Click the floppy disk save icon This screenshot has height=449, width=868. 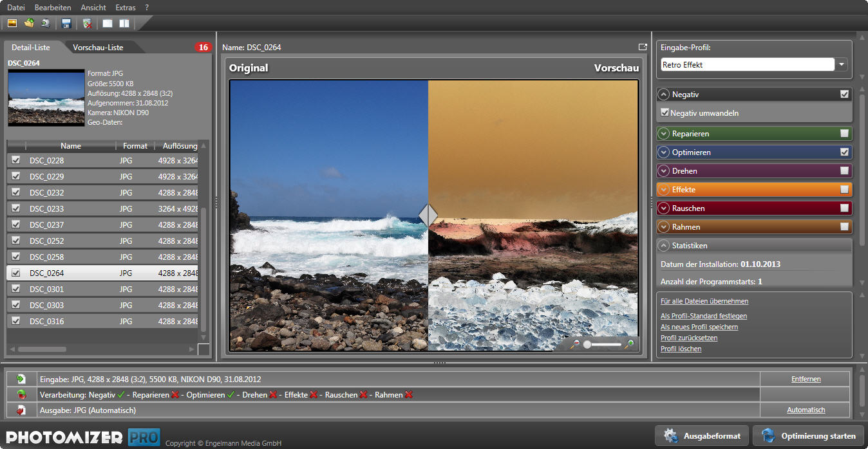tap(66, 24)
